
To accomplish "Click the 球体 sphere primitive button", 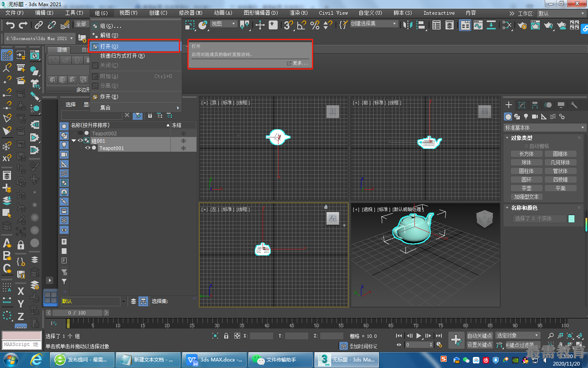I will (526, 162).
